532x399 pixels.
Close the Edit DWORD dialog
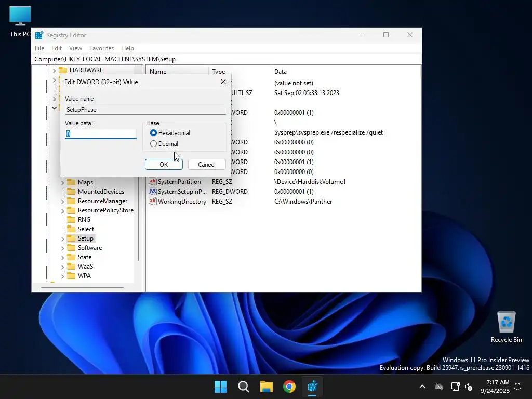223,82
